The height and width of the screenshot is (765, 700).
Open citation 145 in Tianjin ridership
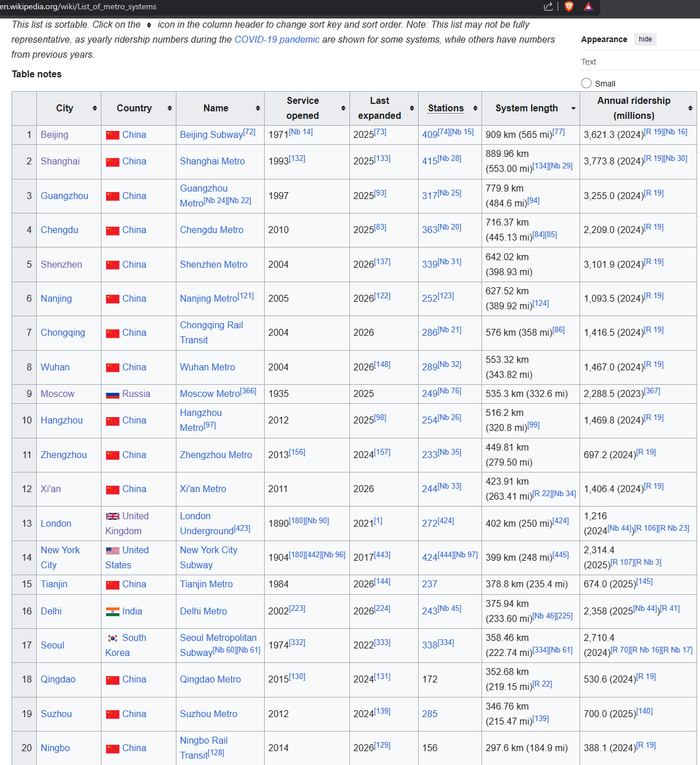[x=645, y=581]
